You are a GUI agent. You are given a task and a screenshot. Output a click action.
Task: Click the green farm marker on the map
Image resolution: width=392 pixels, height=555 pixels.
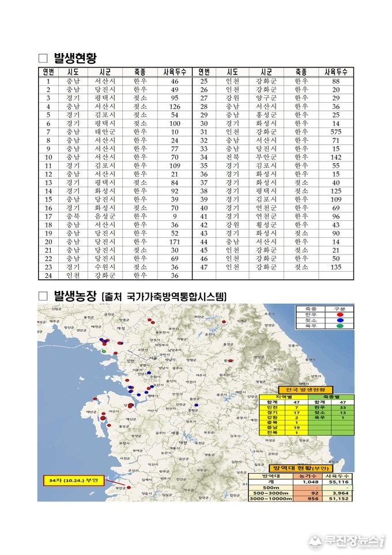(x=104, y=352)
